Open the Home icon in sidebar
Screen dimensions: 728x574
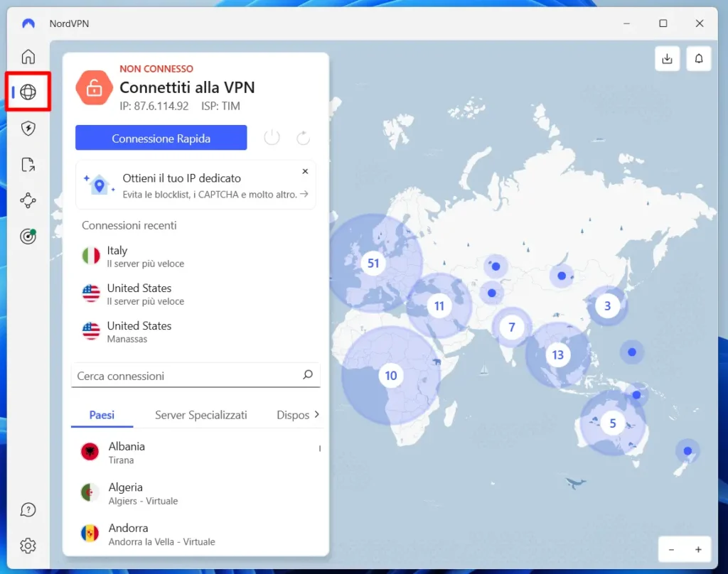tap(28, 57)
